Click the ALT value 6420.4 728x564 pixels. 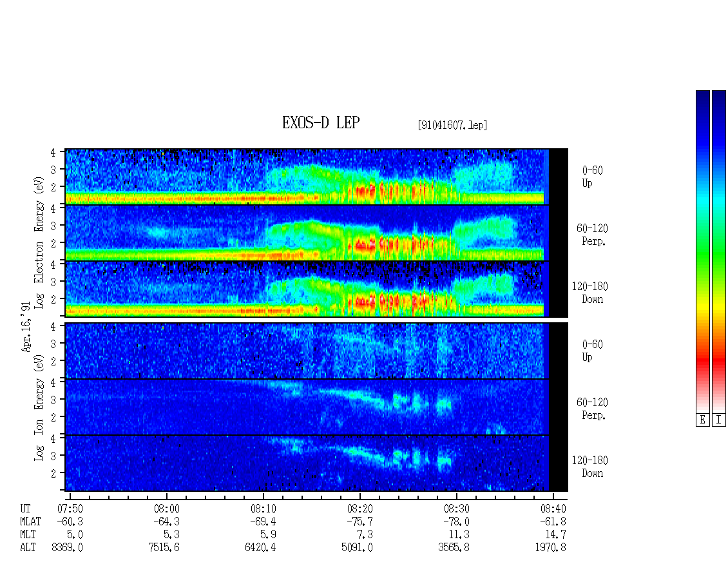pos(260,548)
